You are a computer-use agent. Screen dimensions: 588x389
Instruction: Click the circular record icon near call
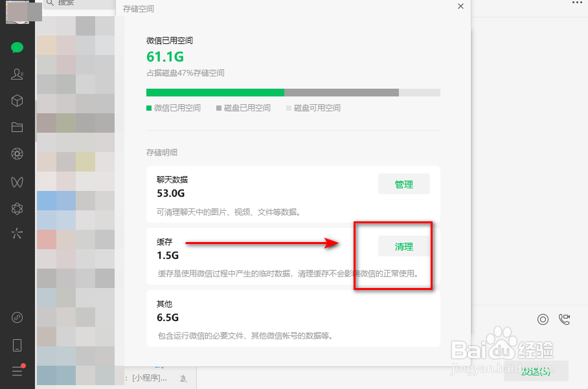[543, 319]
